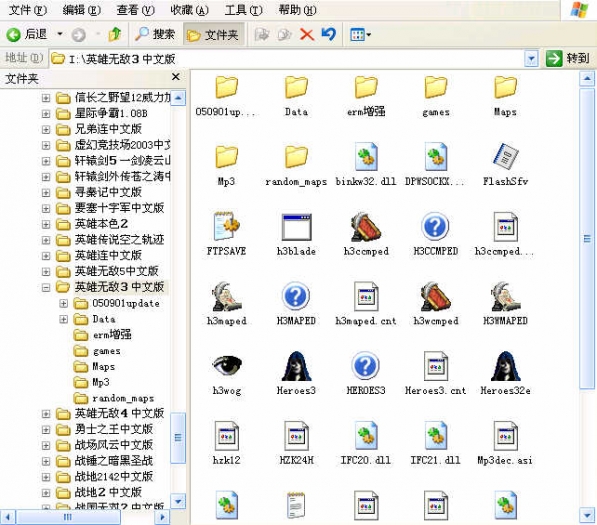This screenshot has width=597, height=525.
Task: Close the Folders pane with X
Action: (176, 77)
